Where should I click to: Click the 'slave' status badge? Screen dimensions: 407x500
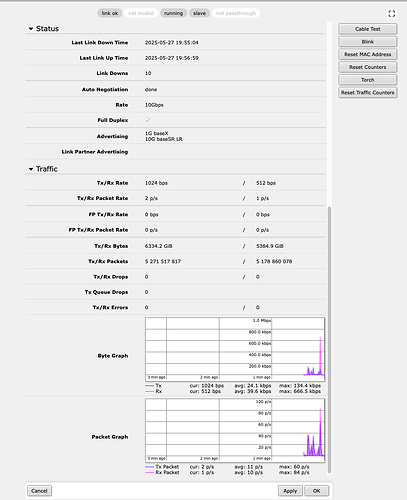click(x=199, y=13)
